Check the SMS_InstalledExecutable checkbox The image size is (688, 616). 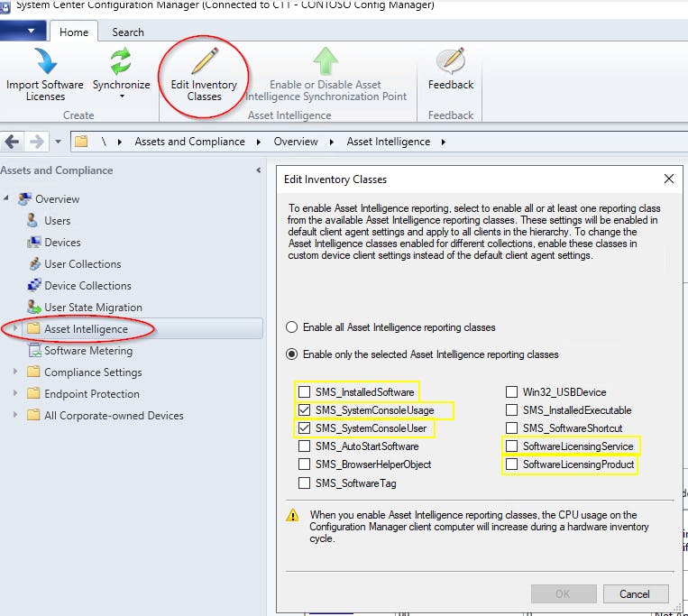(x=511, y=409)
